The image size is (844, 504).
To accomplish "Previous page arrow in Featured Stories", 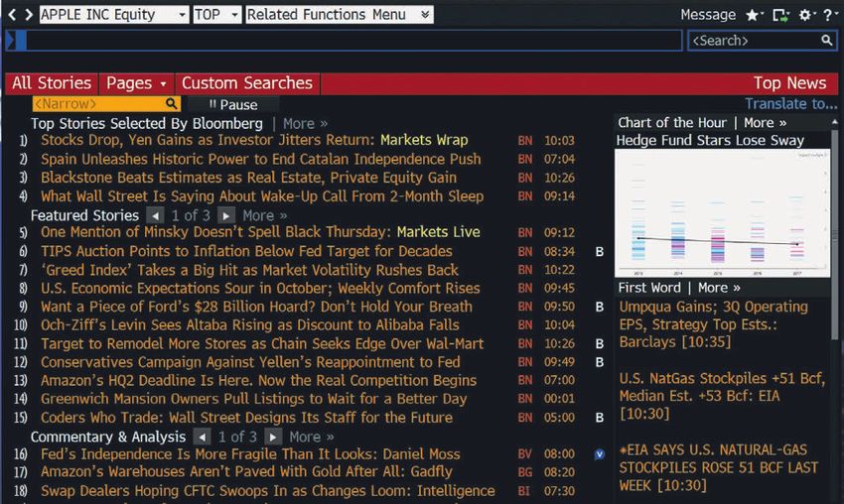I will click(155, 215).
